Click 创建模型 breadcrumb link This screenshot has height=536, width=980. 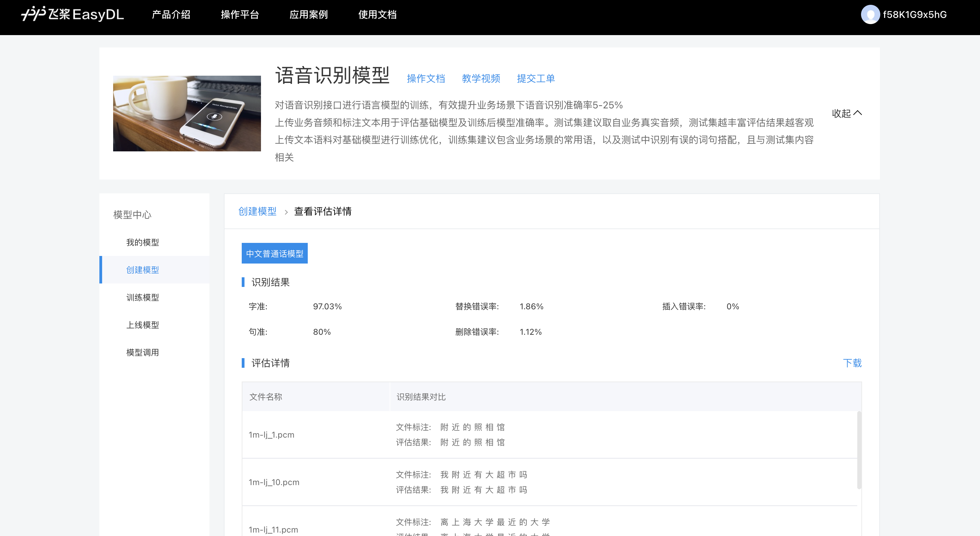coord(257,211)
